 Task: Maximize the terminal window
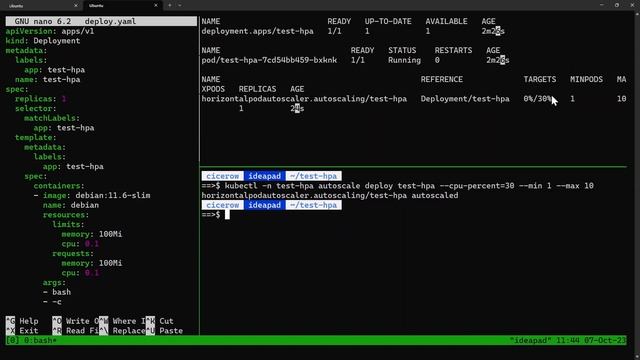point(617,5)
